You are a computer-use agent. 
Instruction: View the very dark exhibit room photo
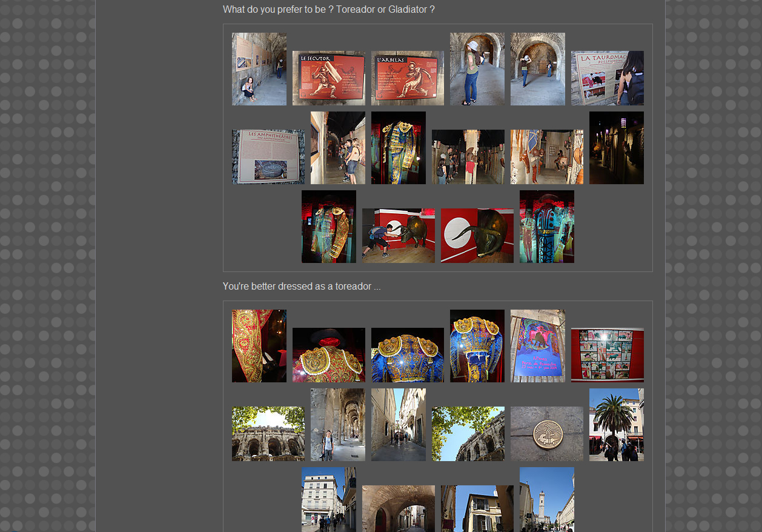pos(616,148)
